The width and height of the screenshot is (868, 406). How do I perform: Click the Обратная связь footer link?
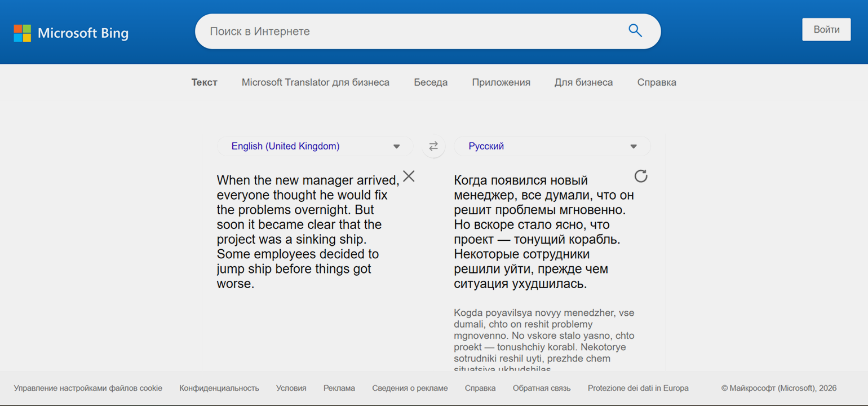[541, 388]
